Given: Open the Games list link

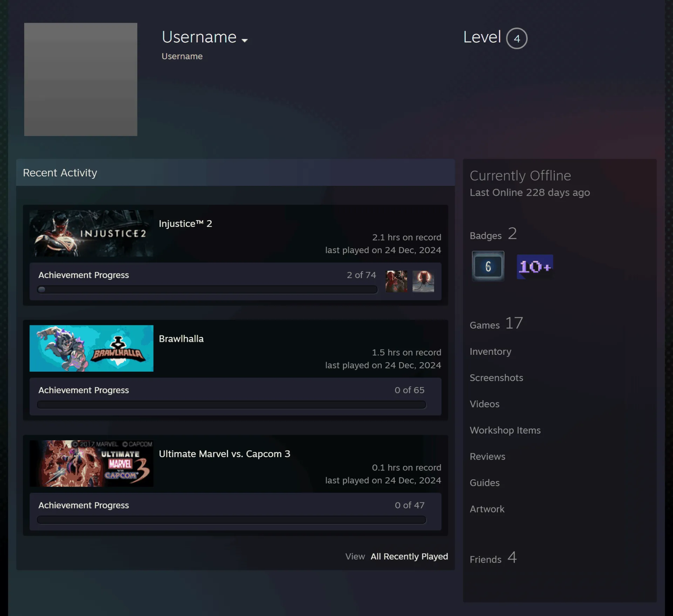Looking at the screenshot, I should tap(496, 323).
